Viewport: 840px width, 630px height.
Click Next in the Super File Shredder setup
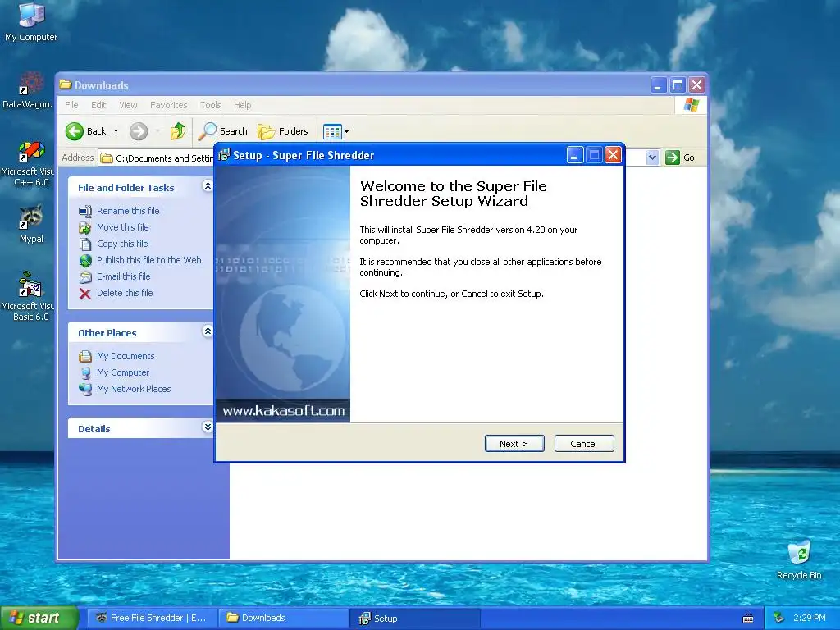[x=514, y=444]
